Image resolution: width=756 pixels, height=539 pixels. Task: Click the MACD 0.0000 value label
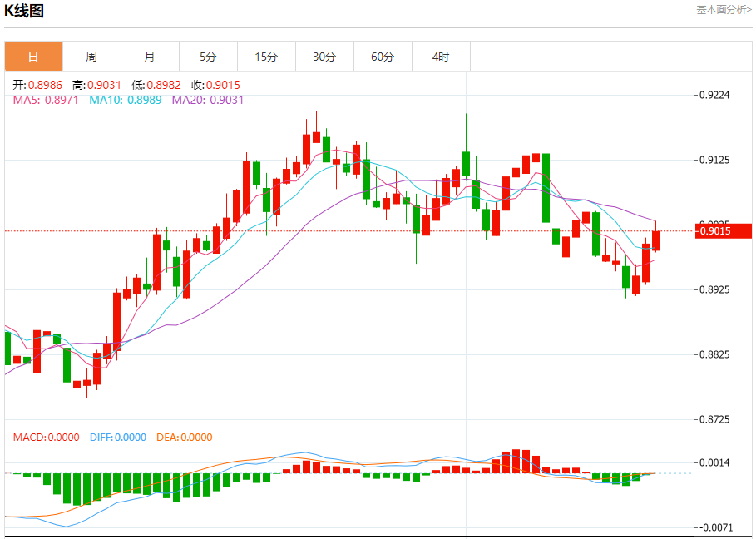47,438
